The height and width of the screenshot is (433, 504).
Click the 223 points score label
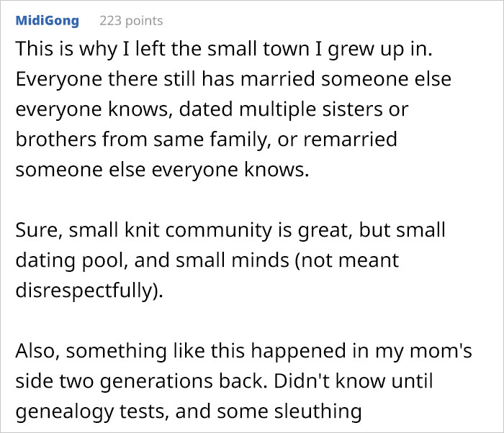131,21
